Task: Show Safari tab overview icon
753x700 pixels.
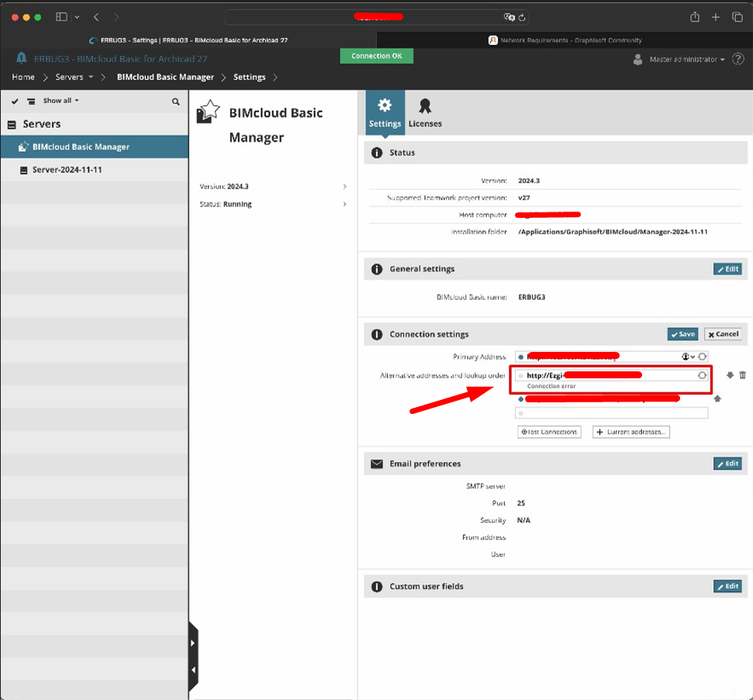Action: point(737,17)
